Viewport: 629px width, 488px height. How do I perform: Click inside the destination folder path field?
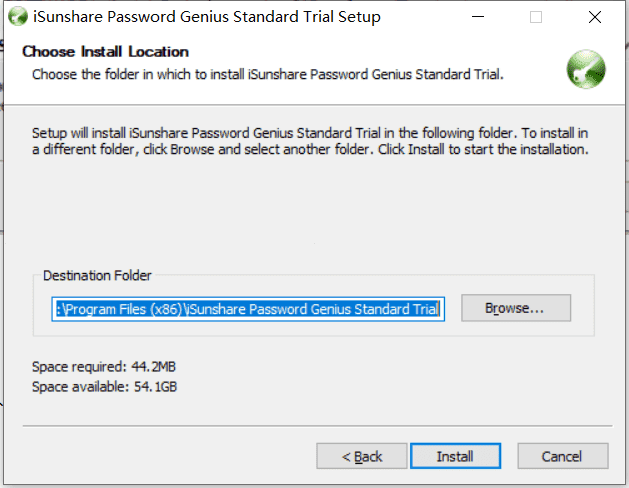tap(248, 309)
